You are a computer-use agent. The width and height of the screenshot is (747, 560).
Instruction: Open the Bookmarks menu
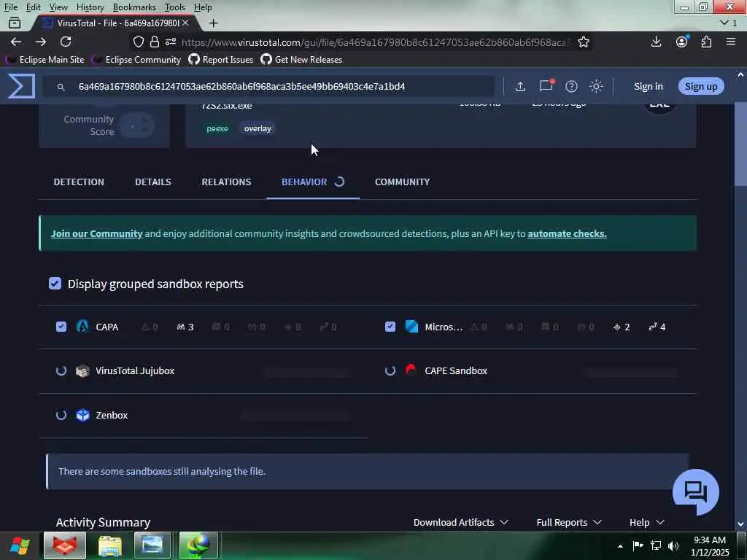click(x=134, y=7)
